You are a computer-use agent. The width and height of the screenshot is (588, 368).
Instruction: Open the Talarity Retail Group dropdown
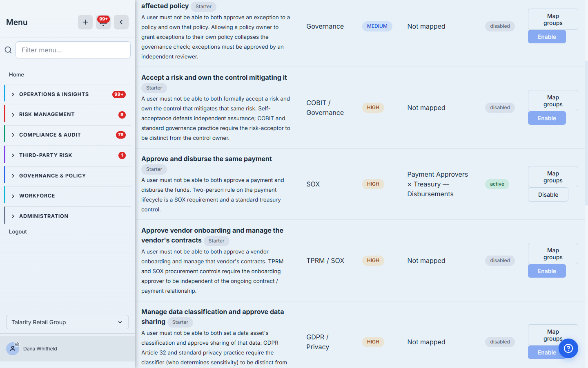[67, 322]
